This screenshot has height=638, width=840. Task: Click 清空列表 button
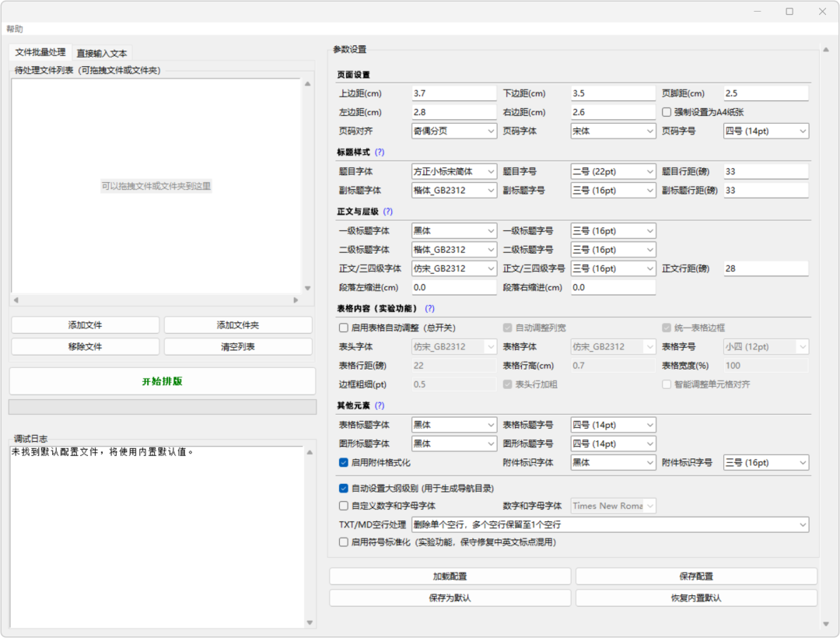[238, 346]
